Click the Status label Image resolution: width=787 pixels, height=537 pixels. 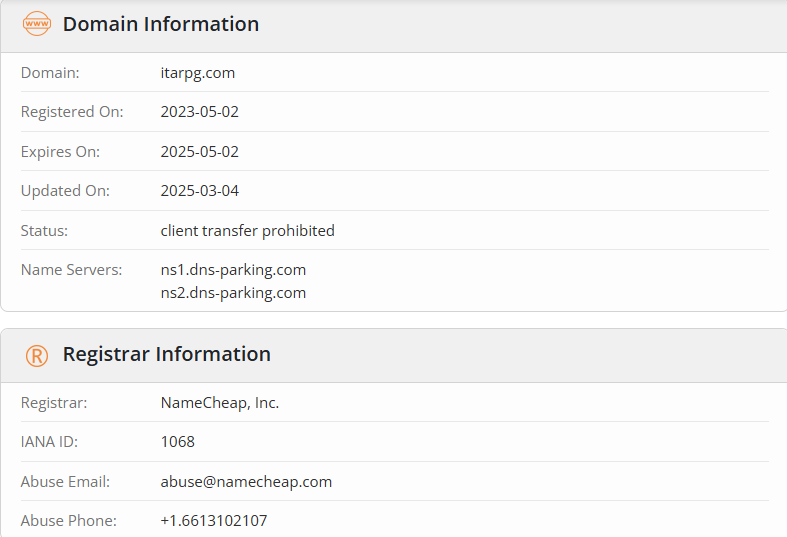coord(44,231)
